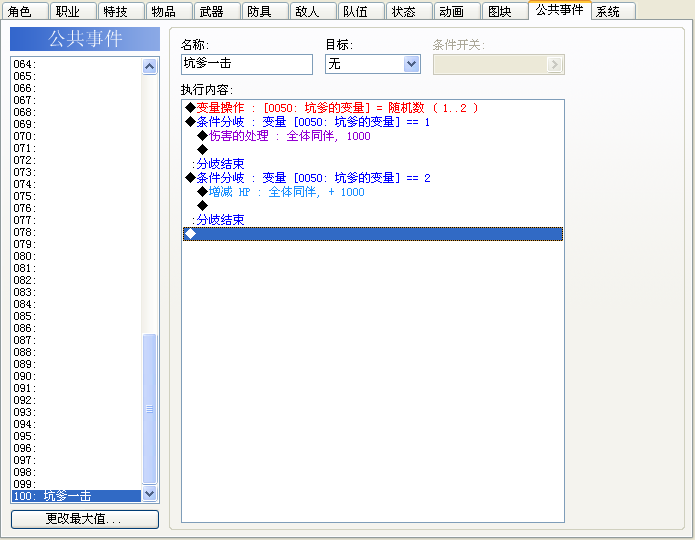Select list entry 100: 坑爹一击
Viewport: 695px width, 540px height.
[x=76, y=496]
